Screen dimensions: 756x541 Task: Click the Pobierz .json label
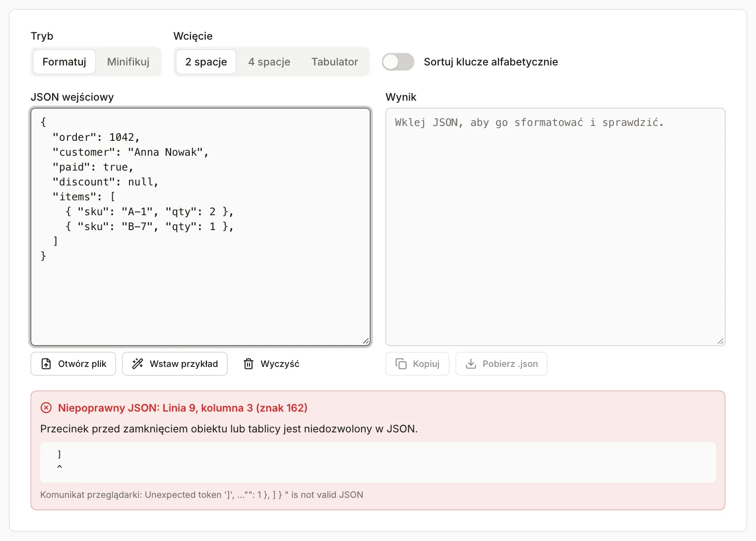(x=510, y=364)
